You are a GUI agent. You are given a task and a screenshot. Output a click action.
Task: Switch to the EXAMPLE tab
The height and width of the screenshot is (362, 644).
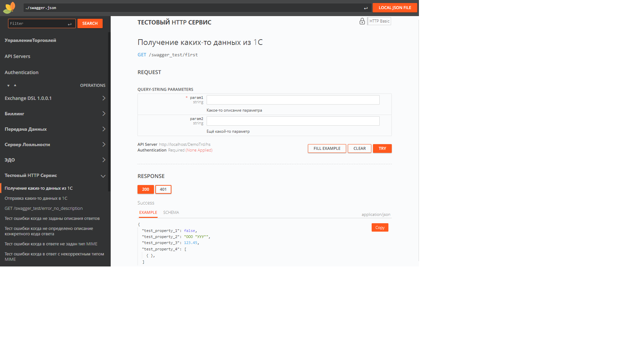(x=148, y=213)
